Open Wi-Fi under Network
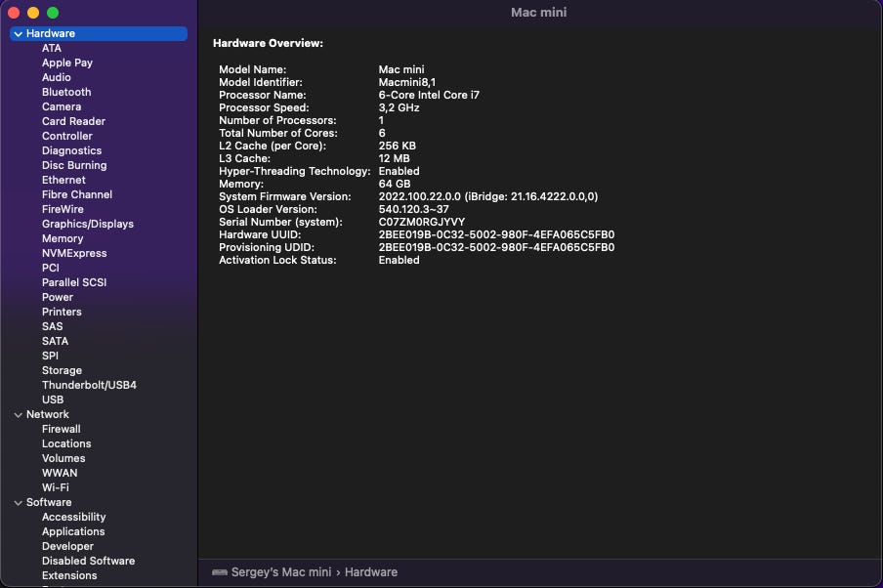 (55, 487)
